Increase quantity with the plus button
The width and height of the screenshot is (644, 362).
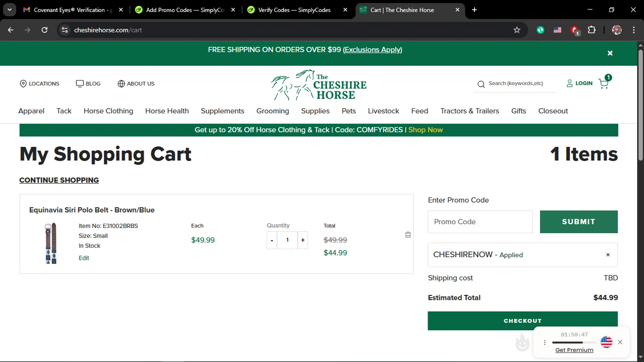[303, 240]
